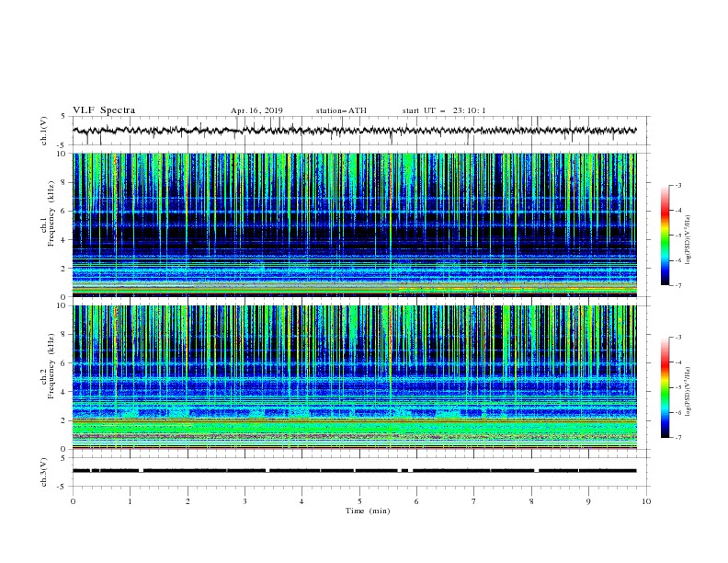Screen dimensions: 728x563
Task: Click the time axis tick labeled 10
Action: pos(646,501)
